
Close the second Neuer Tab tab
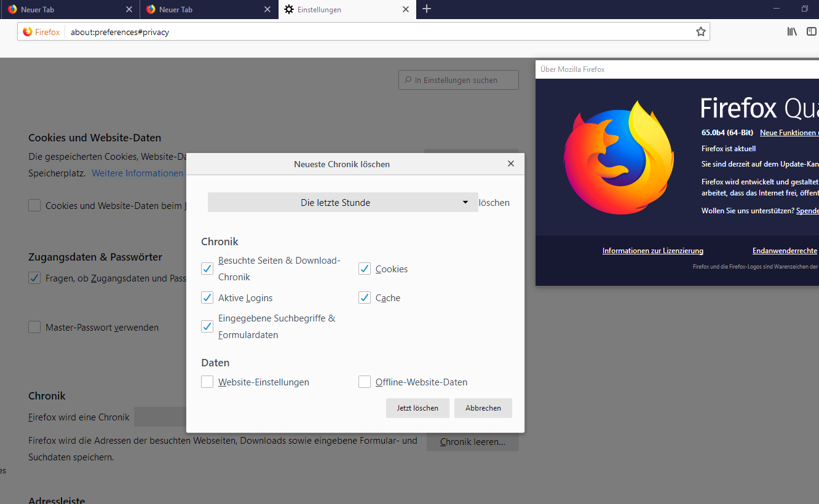pyautogui.click(x=267, y=10)
